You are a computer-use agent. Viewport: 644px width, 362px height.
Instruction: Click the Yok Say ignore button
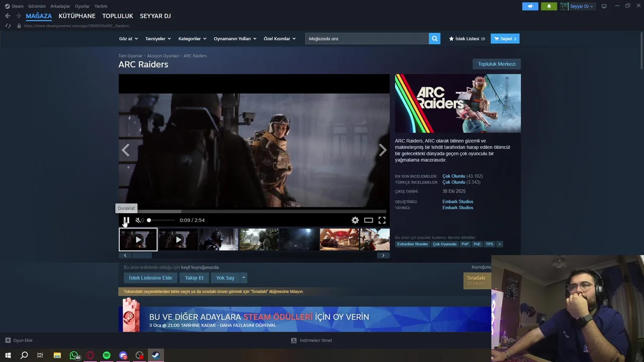225,278
